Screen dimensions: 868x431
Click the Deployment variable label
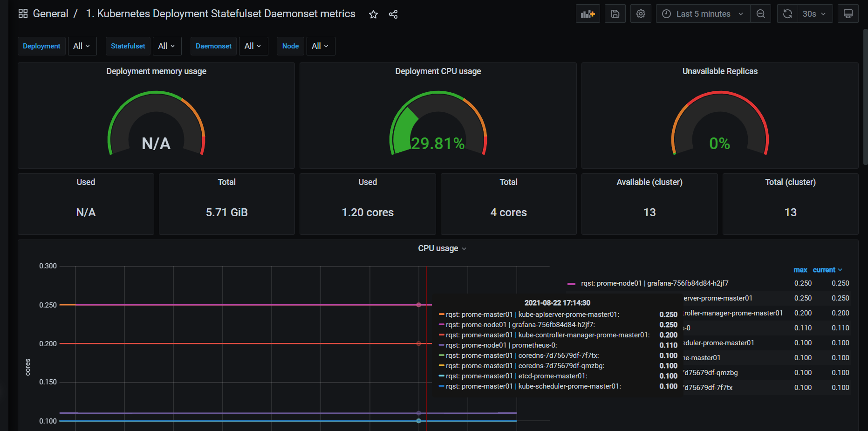tap(41, 46)
